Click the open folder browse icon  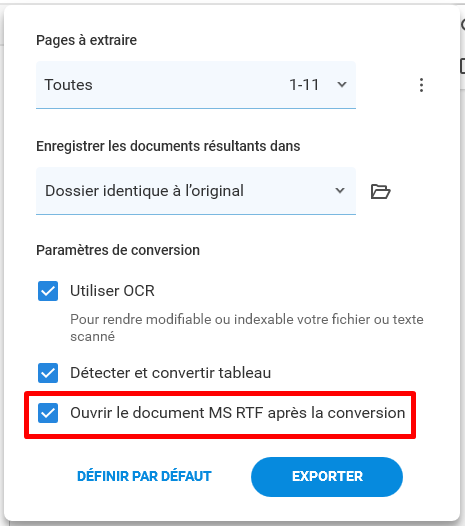(x=380, y=191)
